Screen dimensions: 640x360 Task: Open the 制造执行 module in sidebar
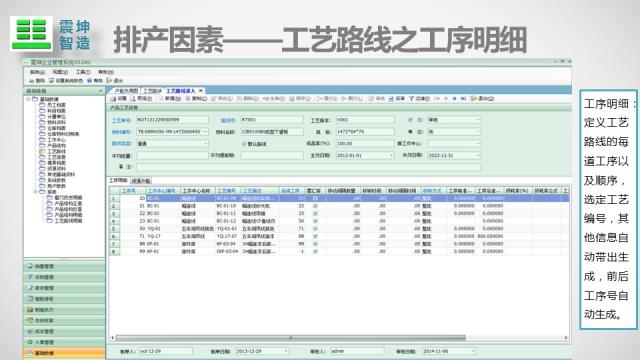(64, 310)
